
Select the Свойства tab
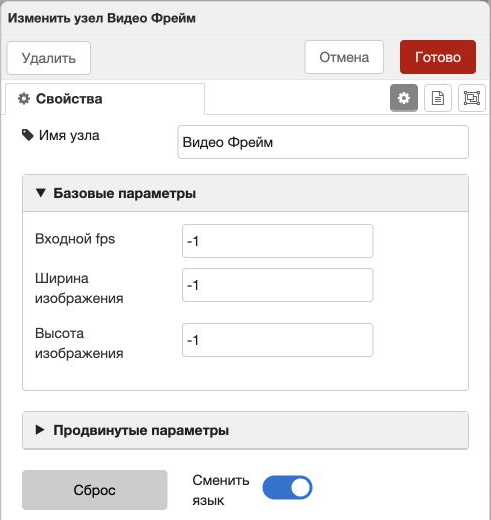pos(105,99)
